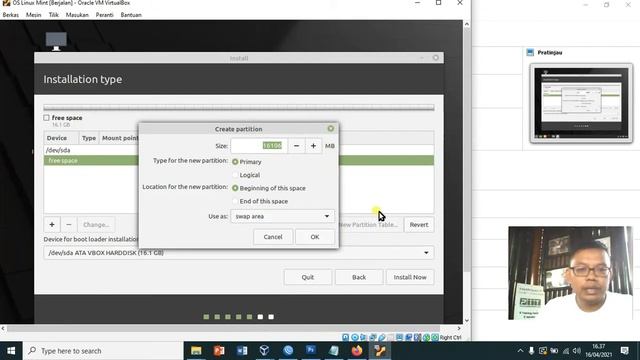Click the Type here to search box
The image size is (640, 360).
point(103,351)
